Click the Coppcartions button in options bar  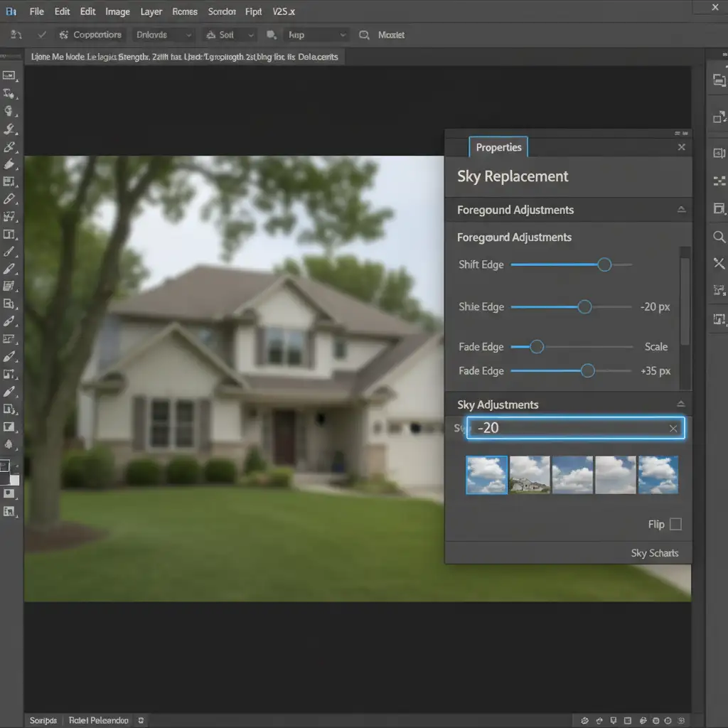(x=90, y=35)
